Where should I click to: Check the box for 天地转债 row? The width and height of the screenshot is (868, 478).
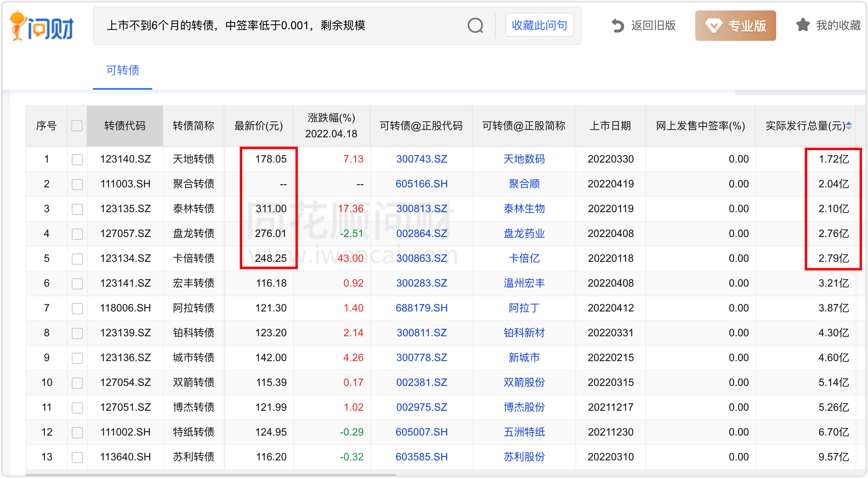[77, 159]
